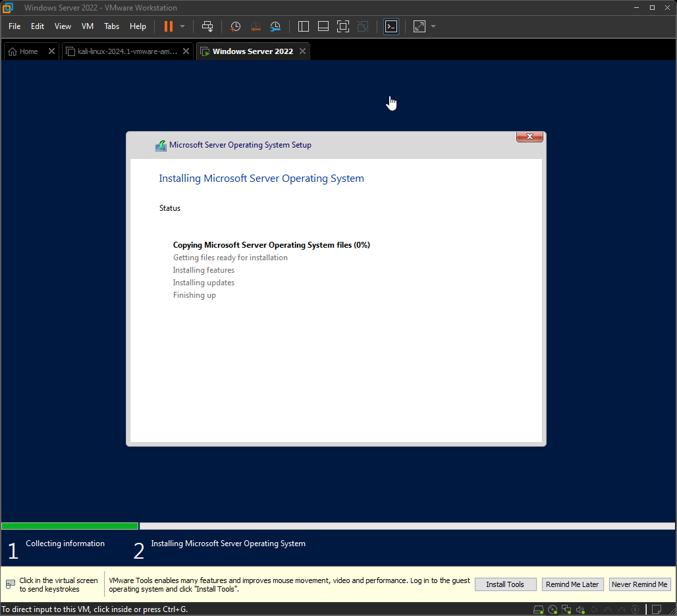Toggle the thumbnail bar view icon
This screenshot has height=616, width=677.
click(323, 26)
